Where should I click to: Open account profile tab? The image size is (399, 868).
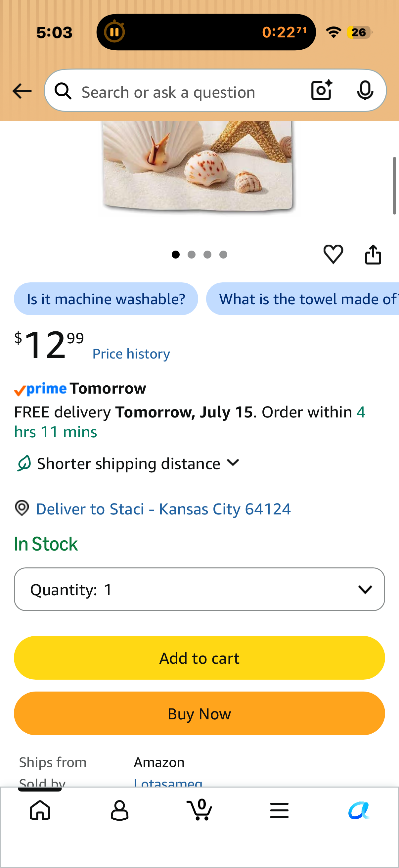[119, 810]
